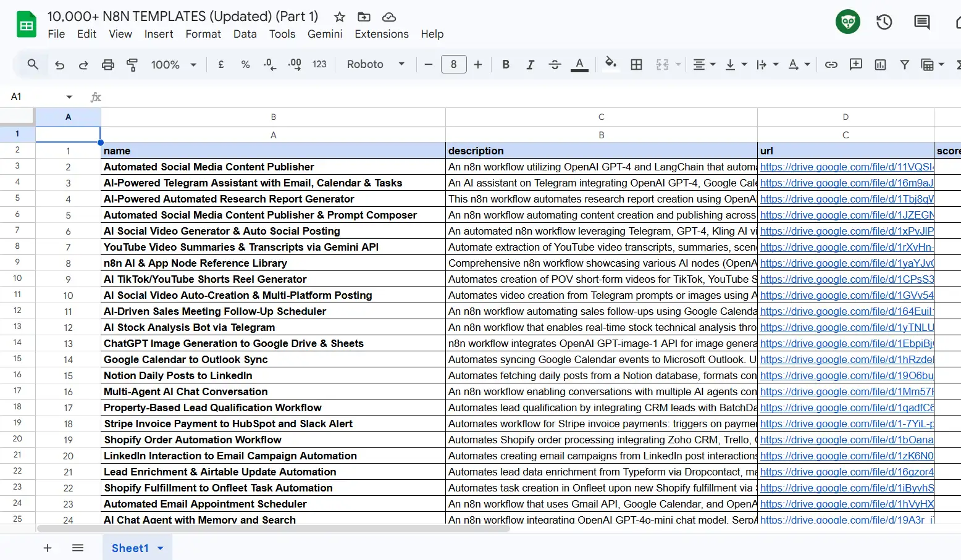The image size is (961, 560).
Task: Open the fill color paint bucket
Action: tap(610, 64)
